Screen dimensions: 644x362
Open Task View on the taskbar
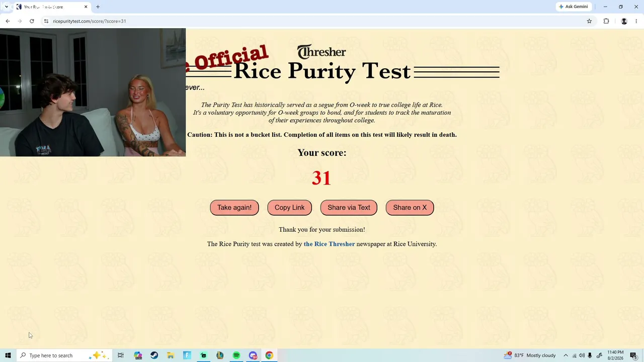click(x=121, y=355)
